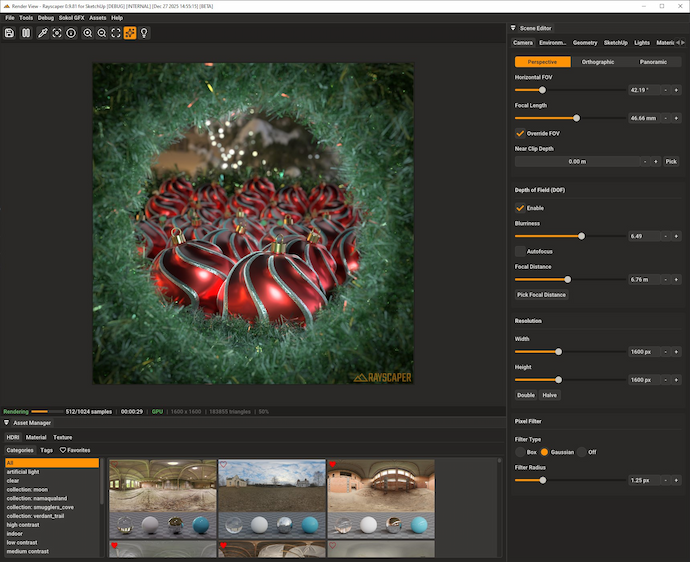Enable the Autofocus checkbox
690x562 pixels.
520,251
